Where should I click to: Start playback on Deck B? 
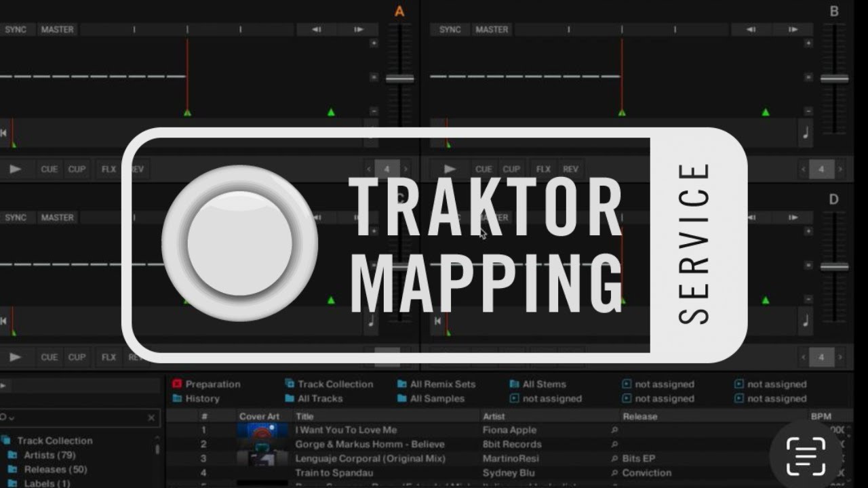pos(449,169)
